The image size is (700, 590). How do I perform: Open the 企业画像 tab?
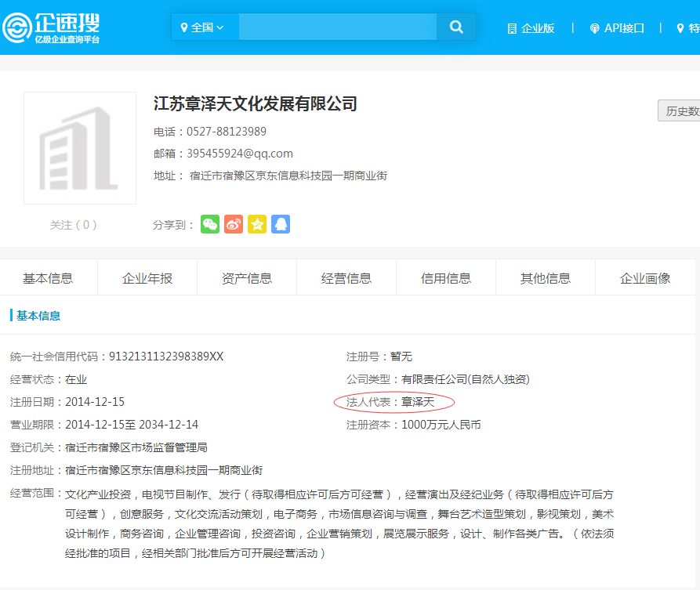[x=644, y=277]
